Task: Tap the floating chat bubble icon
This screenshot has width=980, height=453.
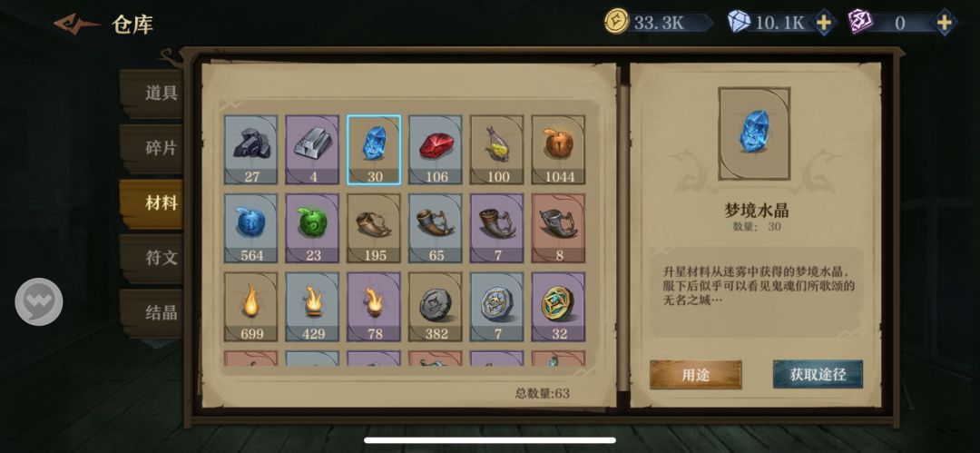Action: click(39, 301)
